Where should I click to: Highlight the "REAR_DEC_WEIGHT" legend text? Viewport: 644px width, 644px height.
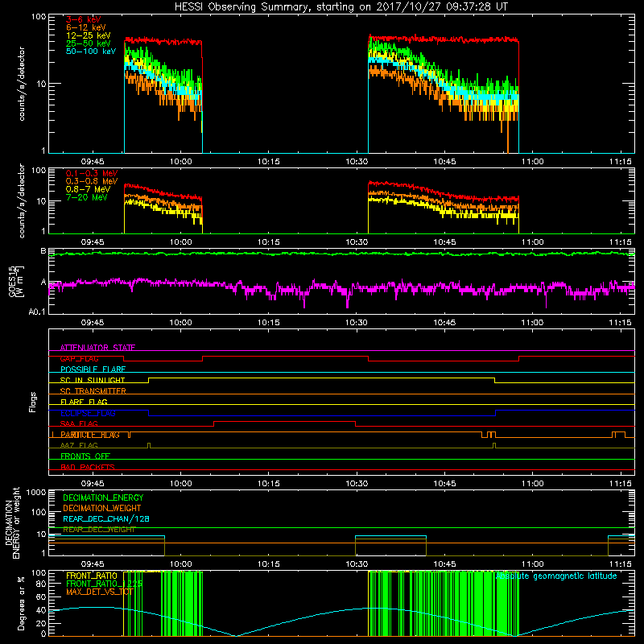coord(99,530)
